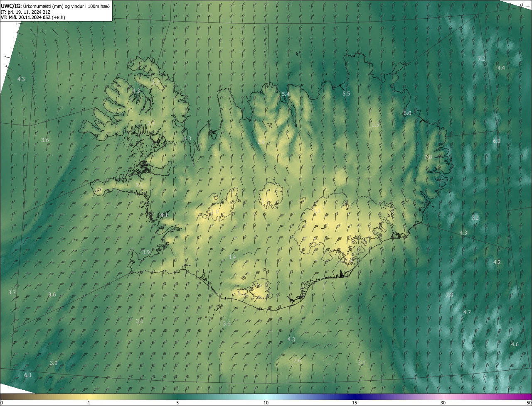Click the map value 5.5
The image size is (532, 406).
pyautogui.click(x=346, y=94)
